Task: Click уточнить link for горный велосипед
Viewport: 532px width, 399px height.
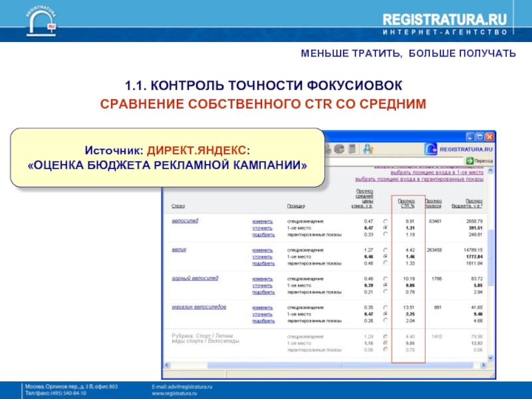Action: point(262,285)
